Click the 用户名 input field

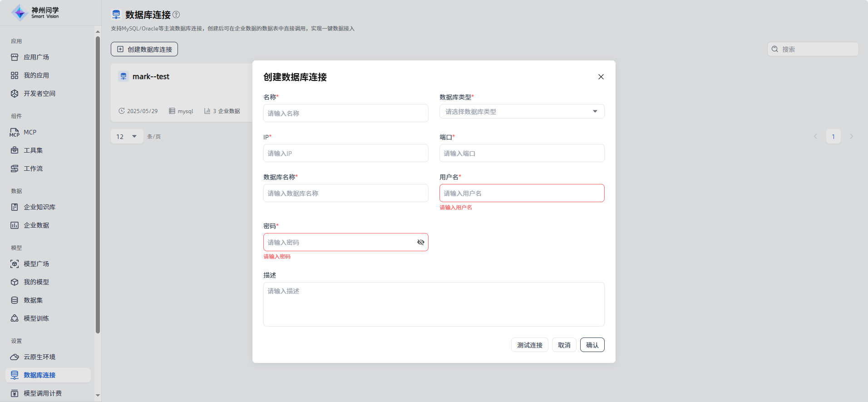[x=522, y=193]
